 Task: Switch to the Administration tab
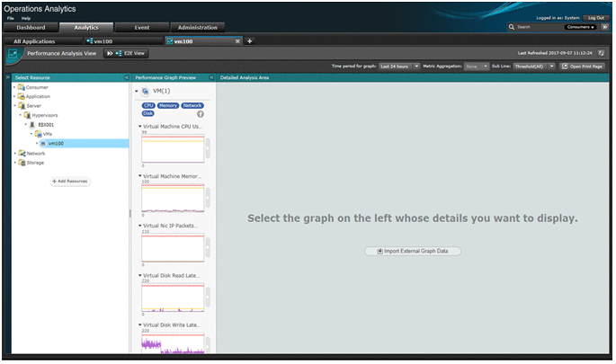[198, 28]
